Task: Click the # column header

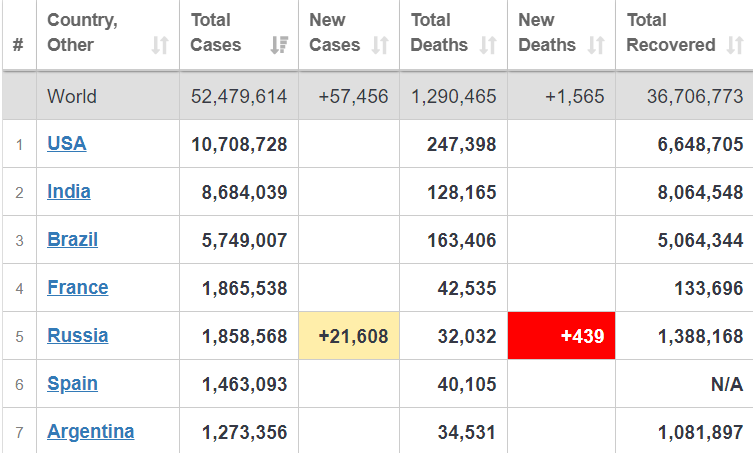Action: (19, 45)
